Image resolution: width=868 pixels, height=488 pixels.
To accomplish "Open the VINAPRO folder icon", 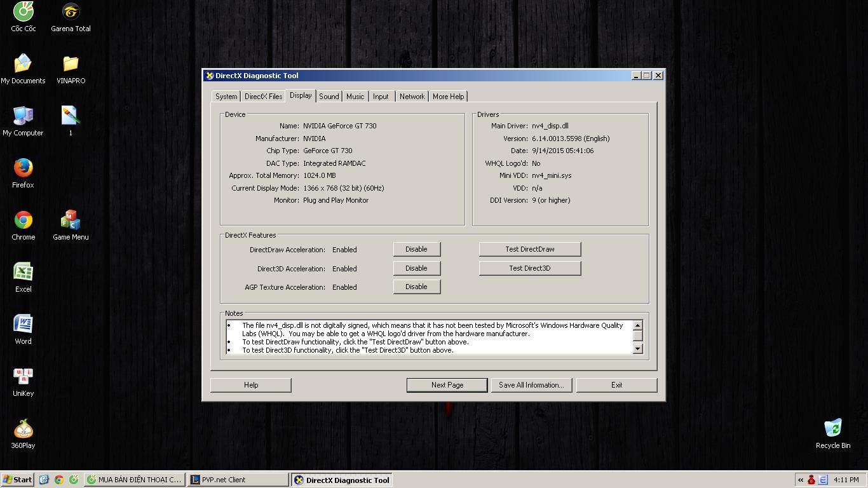I will coord(71,64).
